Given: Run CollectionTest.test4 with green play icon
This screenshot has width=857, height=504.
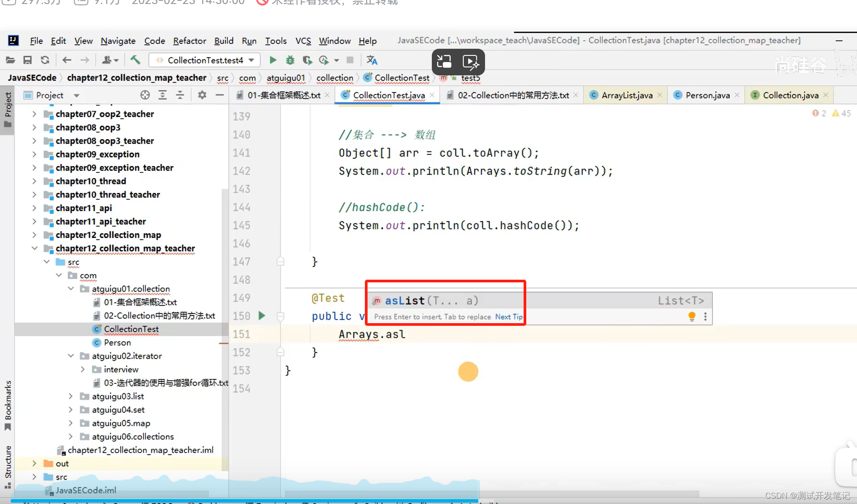Looking at the screenshot, I should click(x=273, y=60).
